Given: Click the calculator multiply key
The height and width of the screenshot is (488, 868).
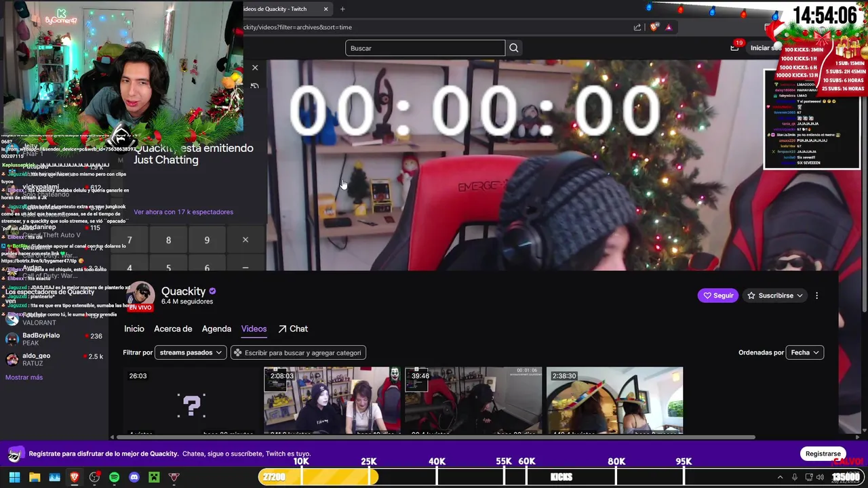Looking at the screenshot, I should [245, 240].
